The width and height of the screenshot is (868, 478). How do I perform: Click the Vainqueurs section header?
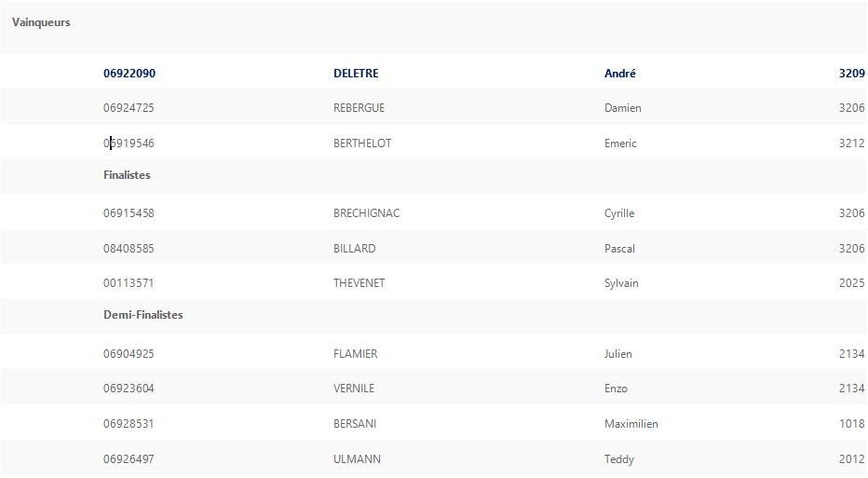[41, 22]
